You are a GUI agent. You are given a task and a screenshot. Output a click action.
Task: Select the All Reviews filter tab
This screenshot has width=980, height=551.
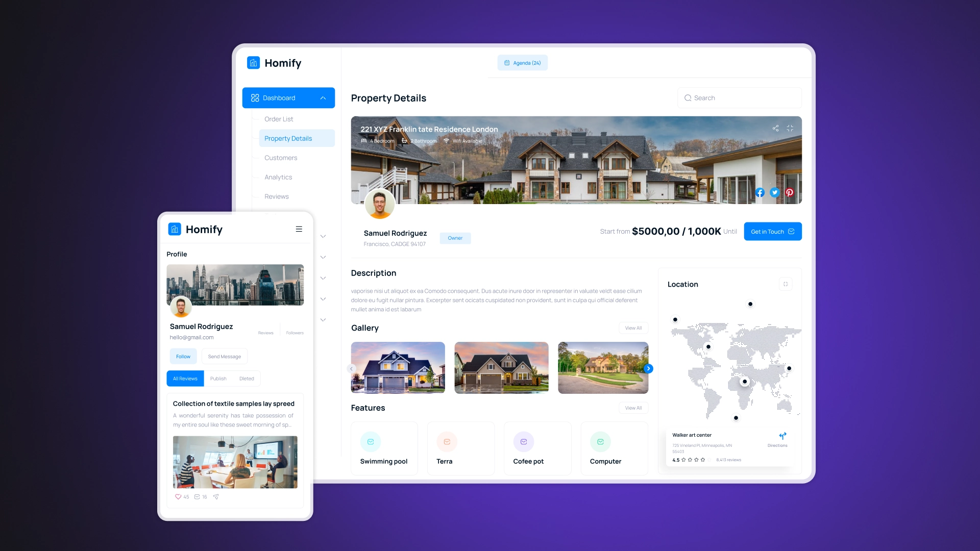point(185,378)
